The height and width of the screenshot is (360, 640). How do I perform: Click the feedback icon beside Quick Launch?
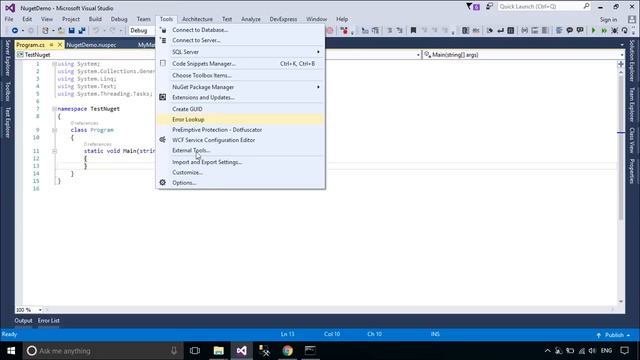[489, 7]
